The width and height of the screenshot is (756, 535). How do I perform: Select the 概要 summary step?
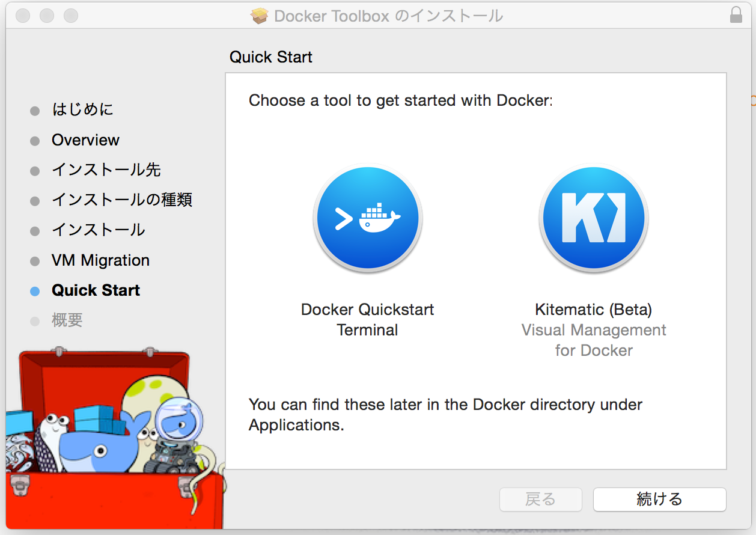(x=67, y=320)
